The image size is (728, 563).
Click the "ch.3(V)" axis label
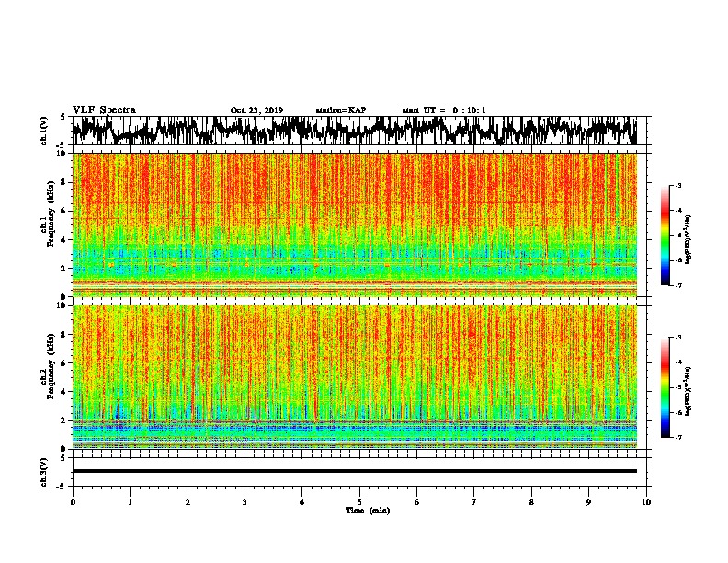pos(44,472)
